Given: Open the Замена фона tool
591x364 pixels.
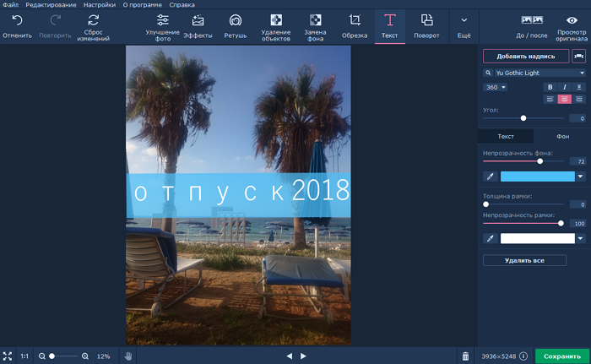Looking at the screenshot, I should click(x=315, y=25).
